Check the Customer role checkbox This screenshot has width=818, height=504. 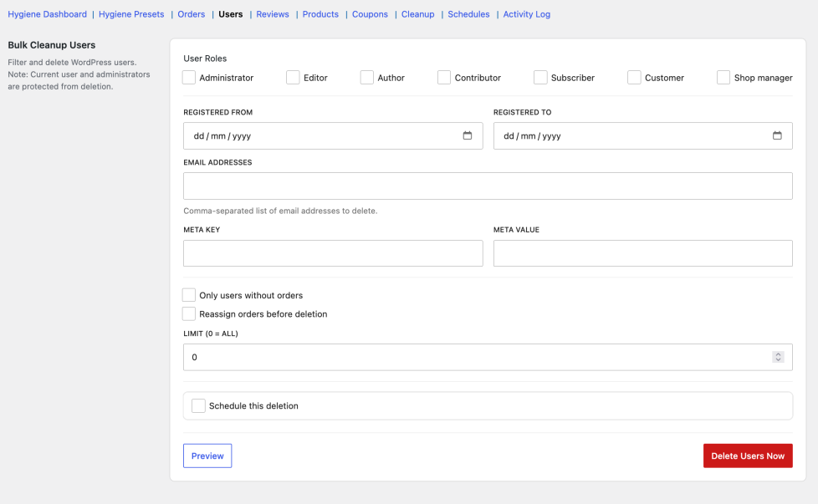634,78
